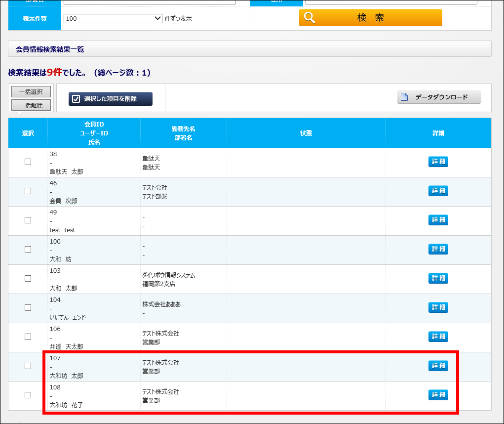
Task: Check the box for 大和坊 花子
Action: pos(28,395)
